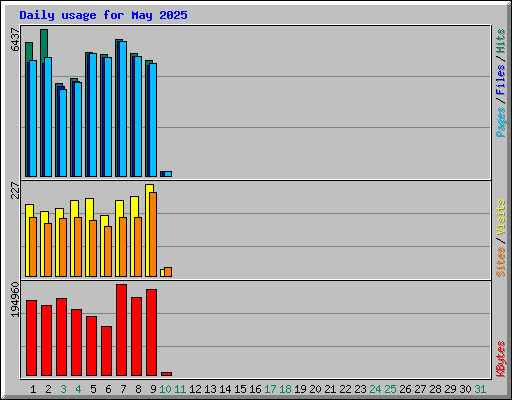This screenshot has width=512, height=400.
Task: Click the 227 visits axis value
Action: (x=15, y=190)
